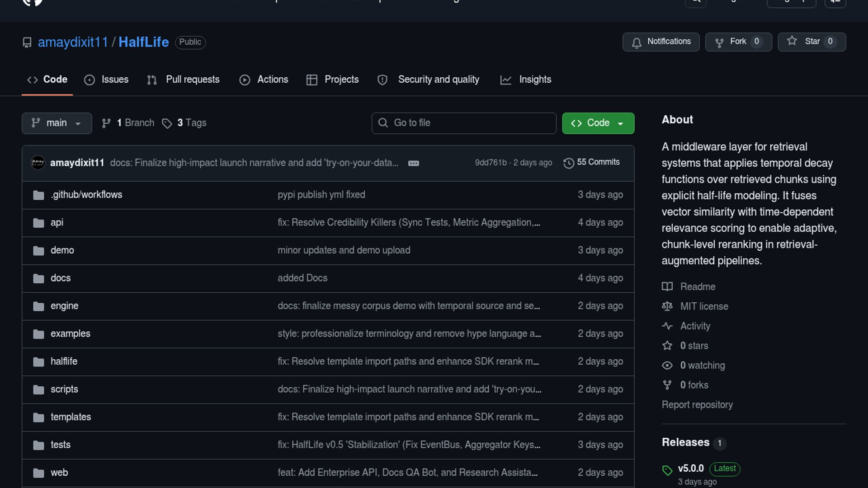Open the Insights tab
Image resolution: width=868 pixels, height=488 pixels.
(x=526, y=80)
